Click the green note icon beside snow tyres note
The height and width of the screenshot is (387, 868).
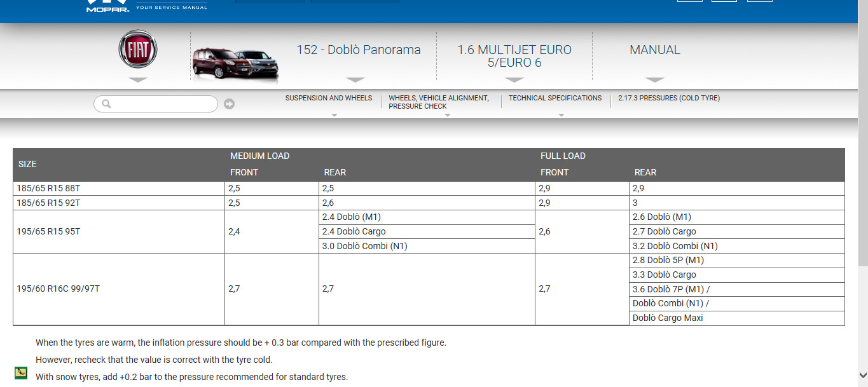(21, 373)
